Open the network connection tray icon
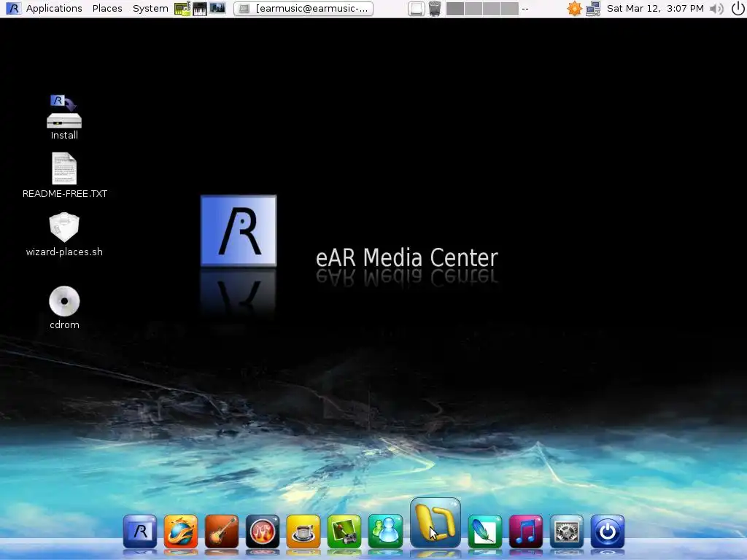The width and height of the screenshot is (747, 560). 593,9
